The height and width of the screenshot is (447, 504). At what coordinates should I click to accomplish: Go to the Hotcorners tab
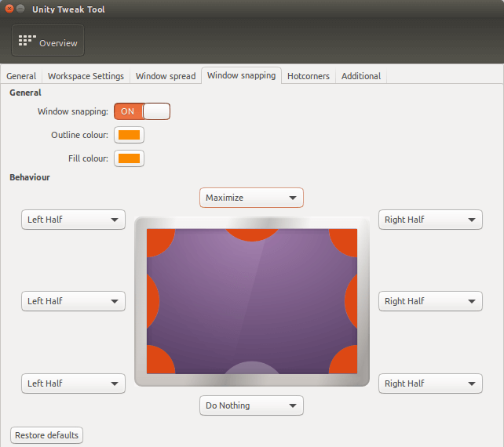point(309,76)
